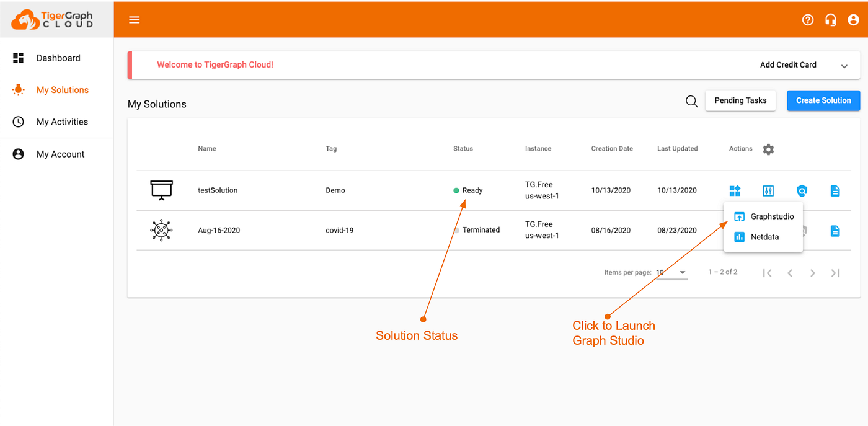The height and width of the screenshot is (426, 868).
Task: Open Dashboard in the sidebar
Action: point(57,58)
